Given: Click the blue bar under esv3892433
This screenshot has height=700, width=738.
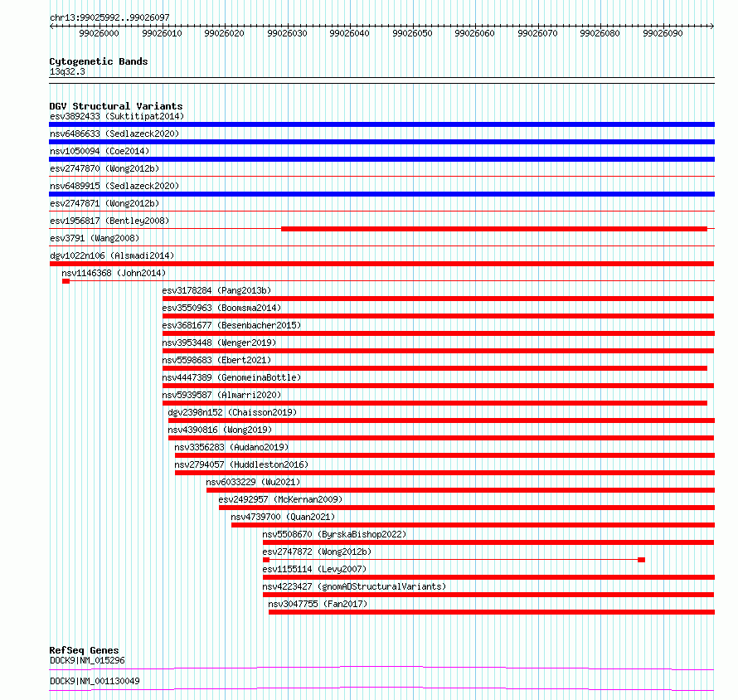Looking at the screenshot, I should (381, 124).
